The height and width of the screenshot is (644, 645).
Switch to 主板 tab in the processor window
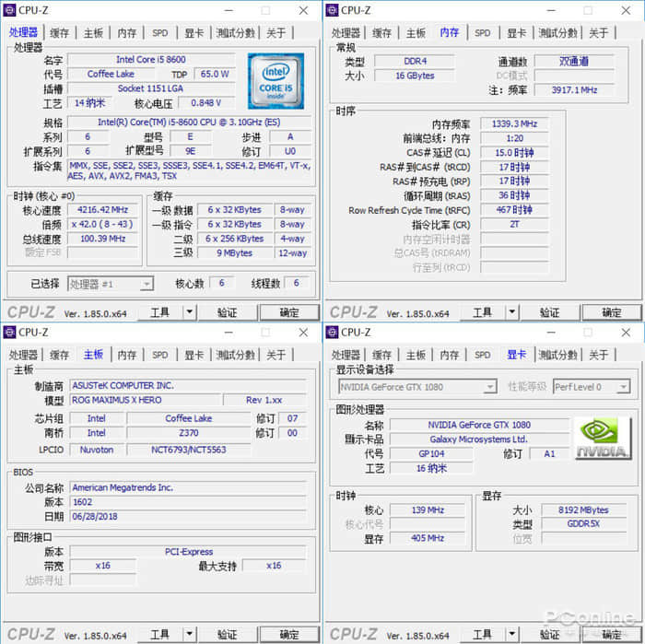pyautogui.click(x=93, y=33)
